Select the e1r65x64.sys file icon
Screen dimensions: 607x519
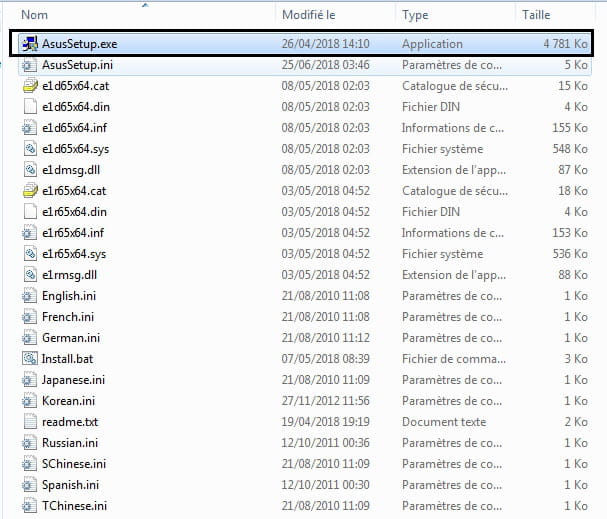point(30,254)
